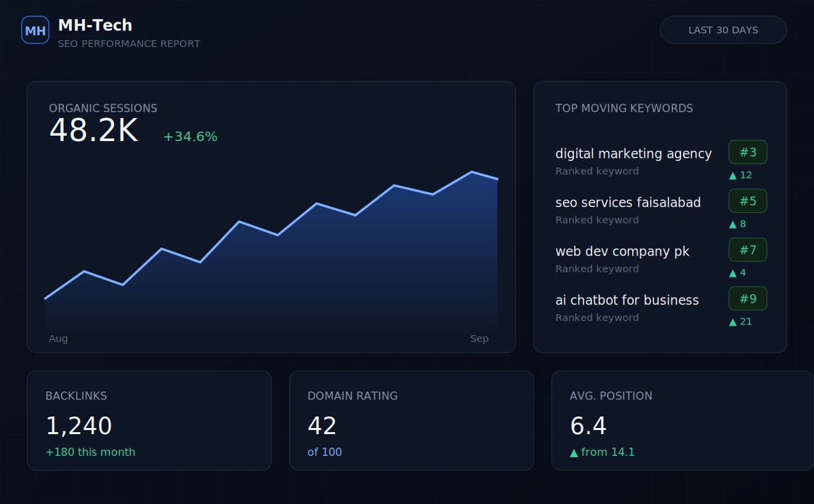814x504 pixels.
Task: Click SEO PERFORMANCE REPORT subtitle
Action: (x=129, y=43)
